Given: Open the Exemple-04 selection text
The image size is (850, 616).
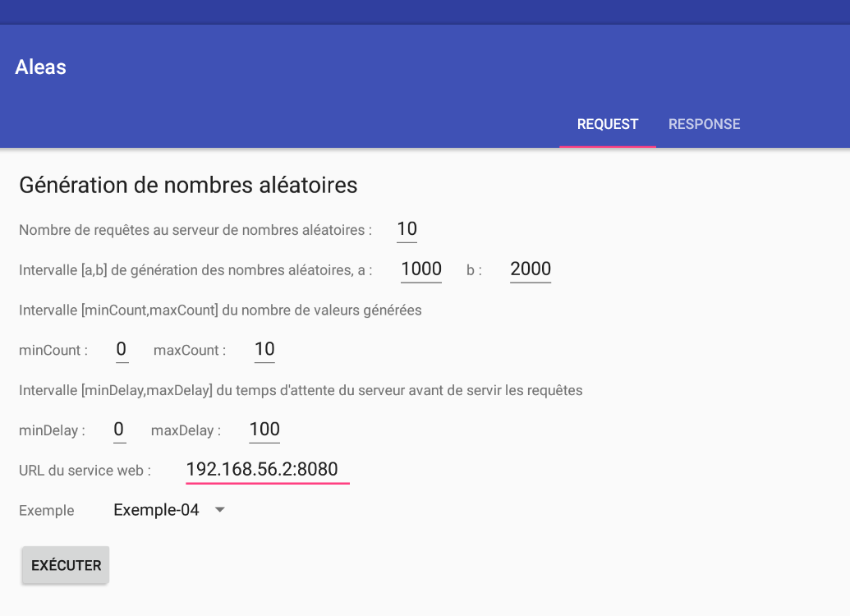Looking at the screenshot, I should 156,510.
